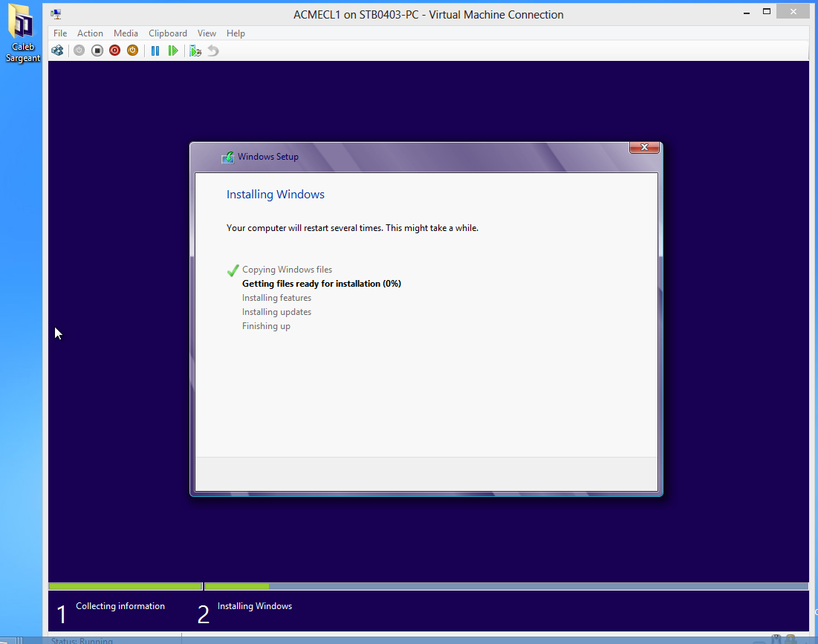
Task: Click the green checkmark beside Copying Windows files
Action: [233, 270]
